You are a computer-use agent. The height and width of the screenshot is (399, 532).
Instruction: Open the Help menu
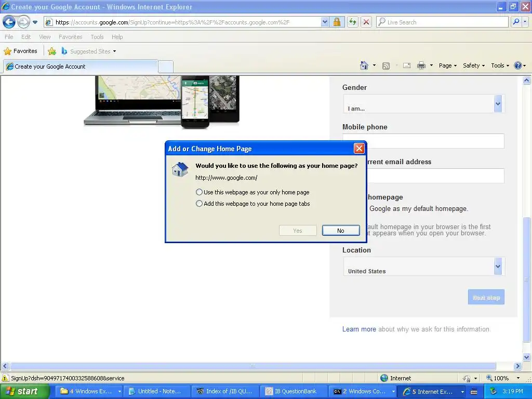click(x=117, y=37)
